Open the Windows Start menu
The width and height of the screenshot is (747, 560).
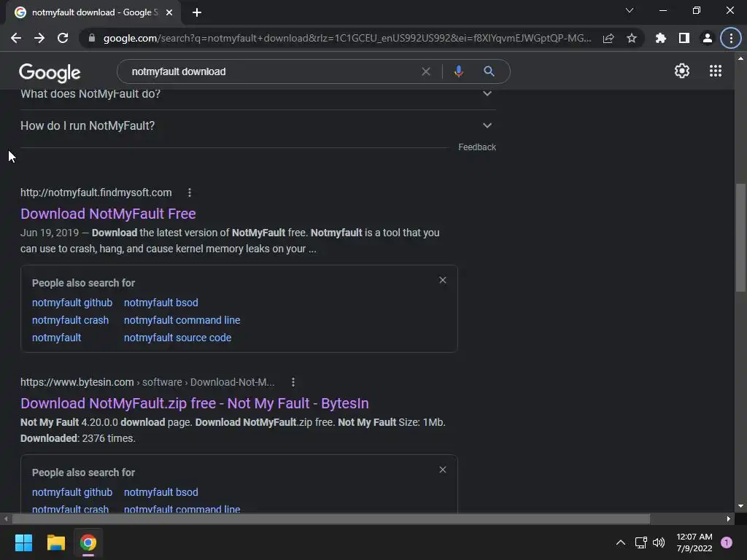[x=23, y=542]
